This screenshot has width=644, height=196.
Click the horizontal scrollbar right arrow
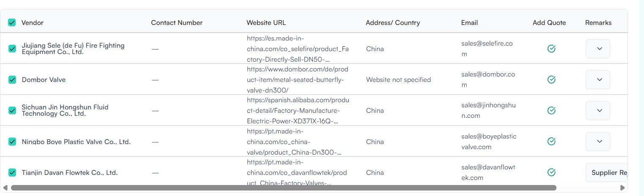pyautogui.click(x=622, y=188)
